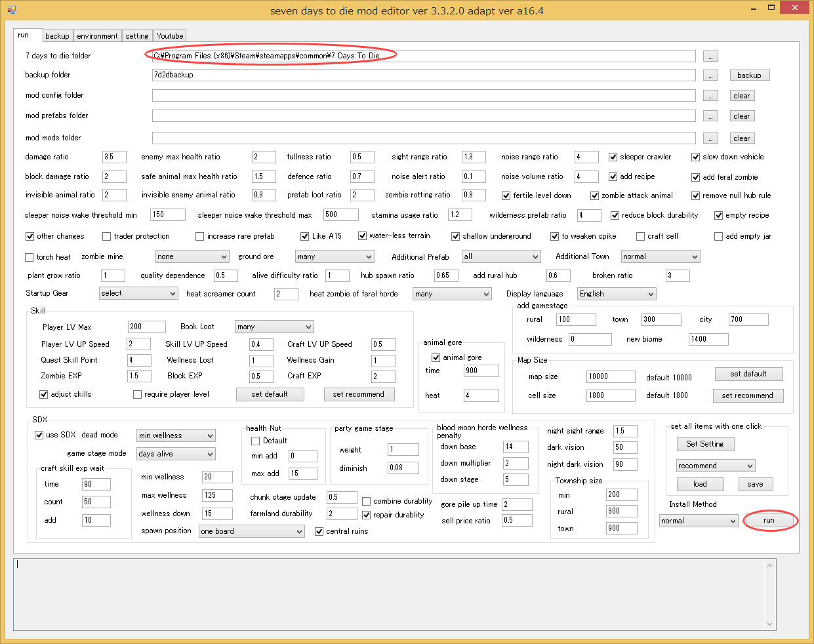Click the backup button beside backup folder
814x644 pixels.
pos(749,75)
